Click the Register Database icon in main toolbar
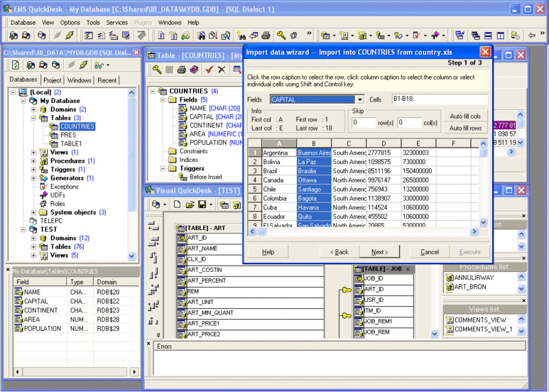Viewport: 549px width, 392px height. (14, 36)
